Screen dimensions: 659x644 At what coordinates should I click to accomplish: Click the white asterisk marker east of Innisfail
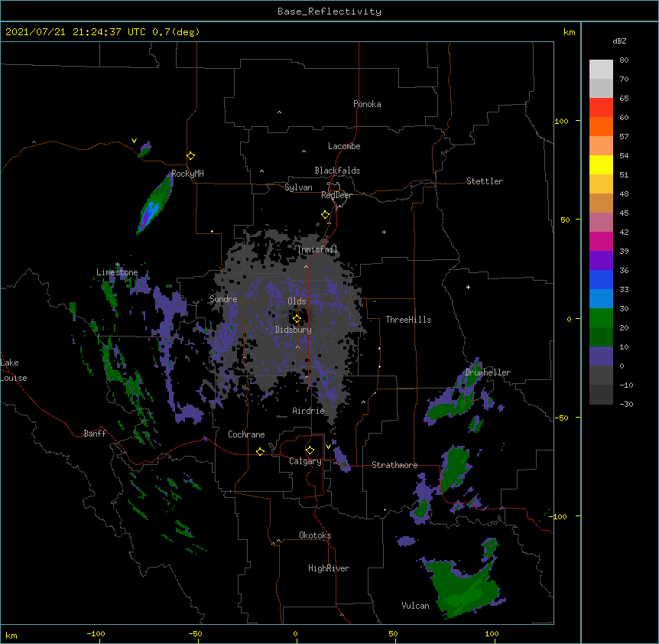(384, 232)
